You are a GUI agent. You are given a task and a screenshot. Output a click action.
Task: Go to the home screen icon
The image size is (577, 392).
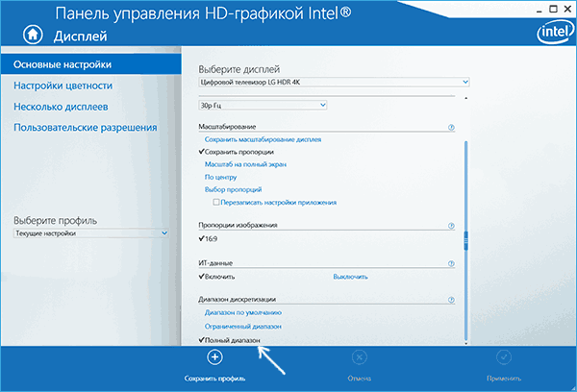(33, 35)
